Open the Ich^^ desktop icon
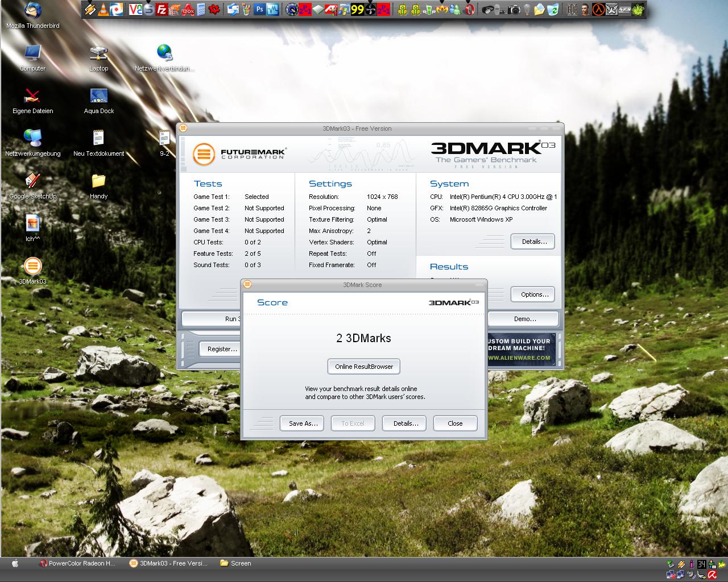The image size is (728, 582). [x=32, y=228]
